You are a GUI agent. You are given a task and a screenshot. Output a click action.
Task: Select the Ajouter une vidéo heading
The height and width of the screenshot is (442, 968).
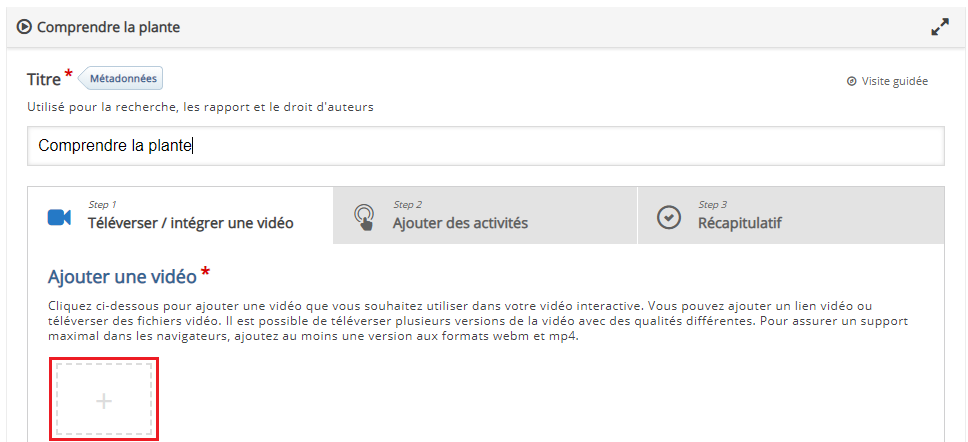click(121, 276)
